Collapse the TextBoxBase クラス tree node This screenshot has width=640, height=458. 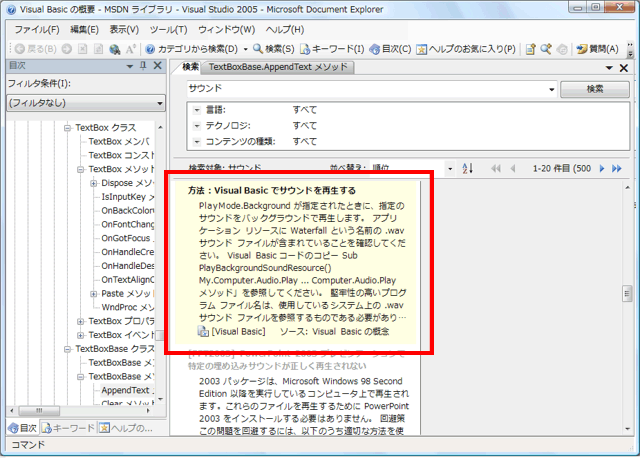67,349
